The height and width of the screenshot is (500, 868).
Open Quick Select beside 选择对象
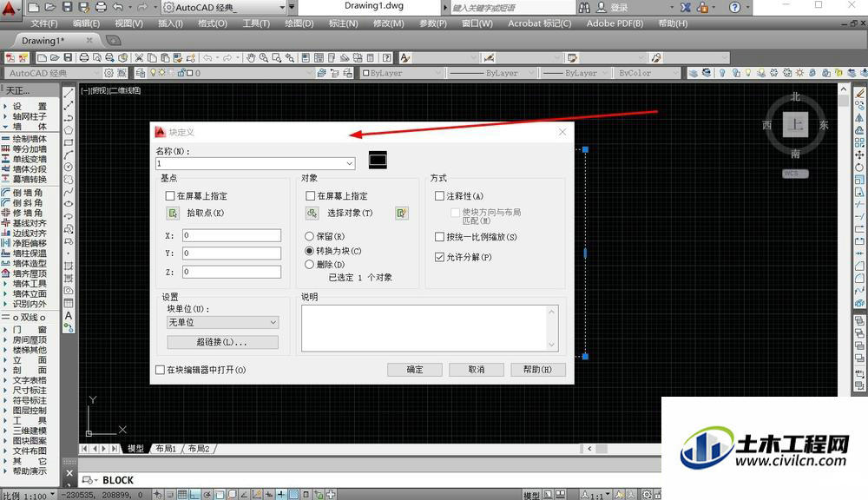pyautogui.click(x=402, y=214)
